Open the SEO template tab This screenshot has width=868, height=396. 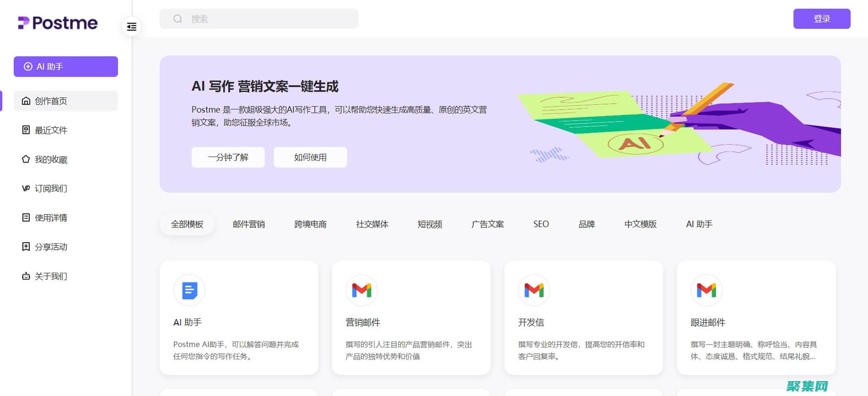541,224
